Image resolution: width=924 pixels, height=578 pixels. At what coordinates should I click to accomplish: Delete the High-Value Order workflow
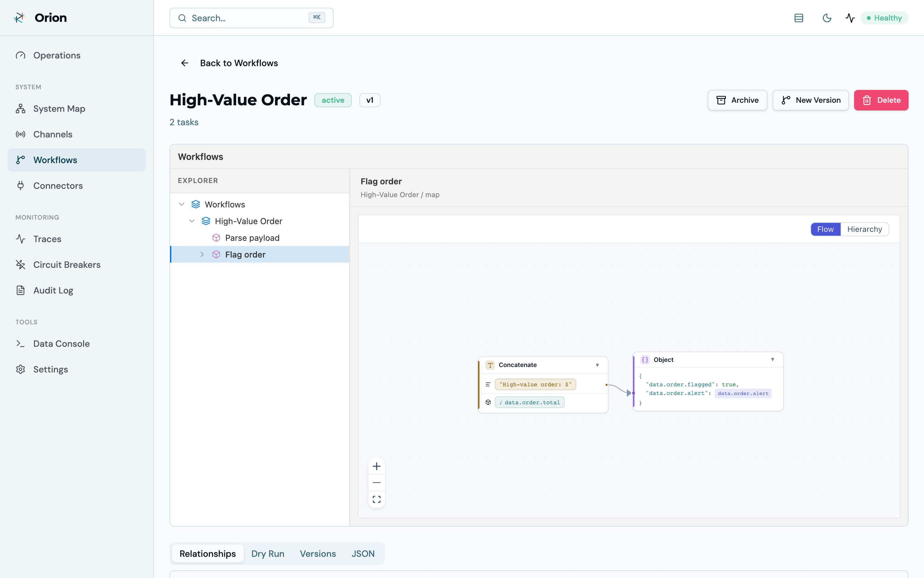tap(881, 100)
